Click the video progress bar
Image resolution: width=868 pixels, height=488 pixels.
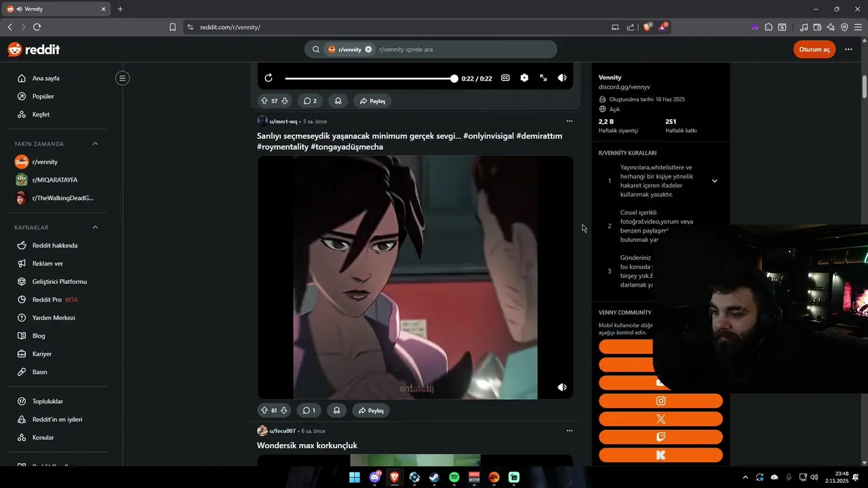370,79
